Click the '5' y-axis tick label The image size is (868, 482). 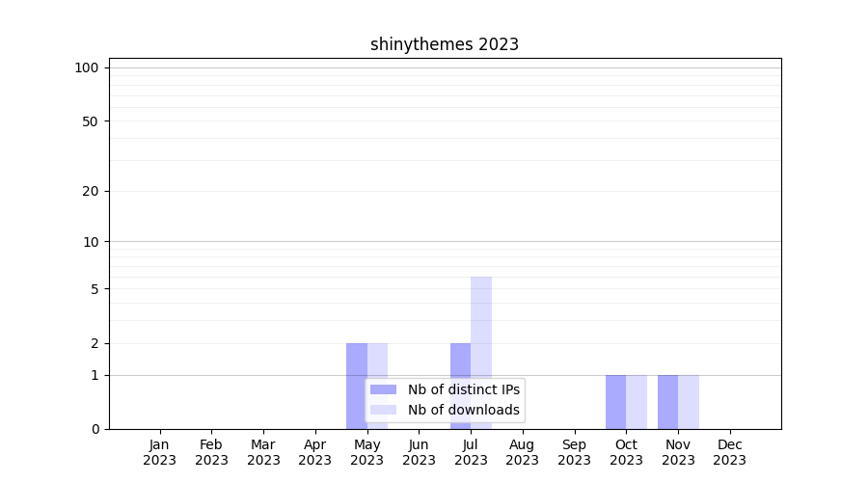point(95,289)
